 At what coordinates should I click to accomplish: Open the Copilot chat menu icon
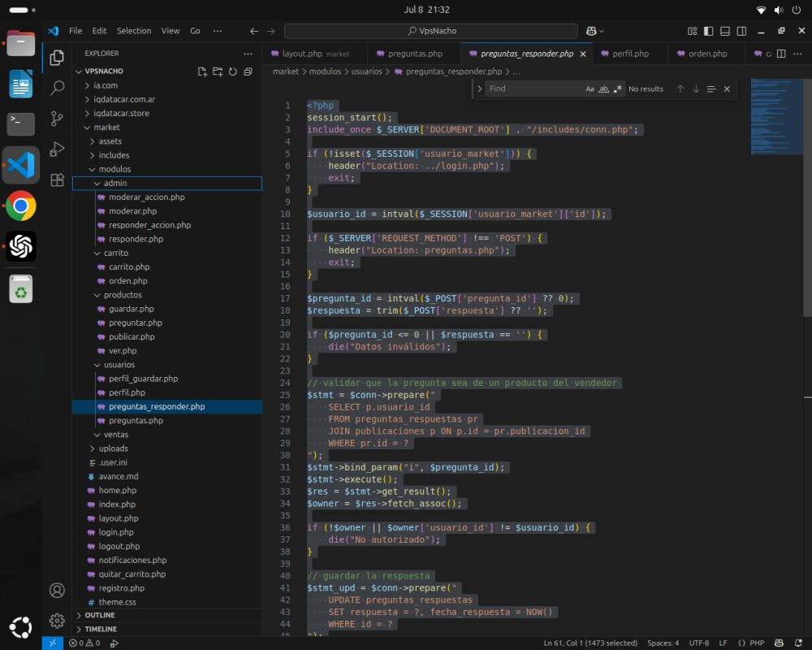594,31
